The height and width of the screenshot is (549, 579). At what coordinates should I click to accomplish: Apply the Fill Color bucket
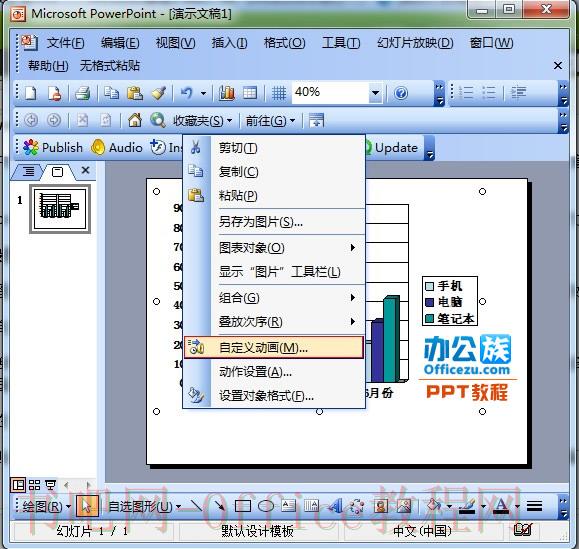tap(434, 506)
